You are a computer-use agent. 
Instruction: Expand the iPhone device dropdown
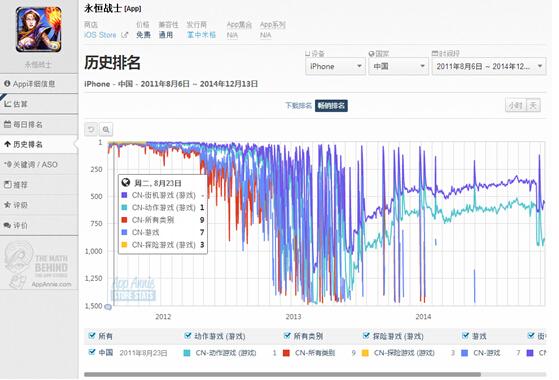[x=335, y=66]
